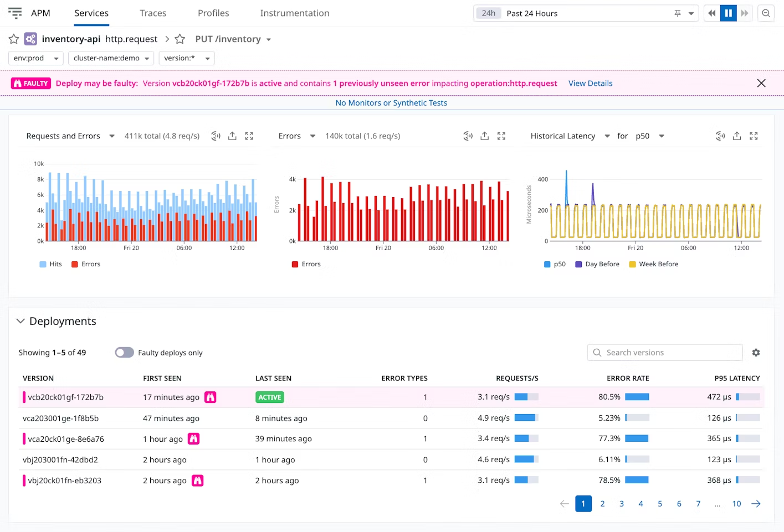This screenshot has width=784, height=532.
Task: Collapse the Deployments section
Action: pyautogui.click(x=21, y=321)
